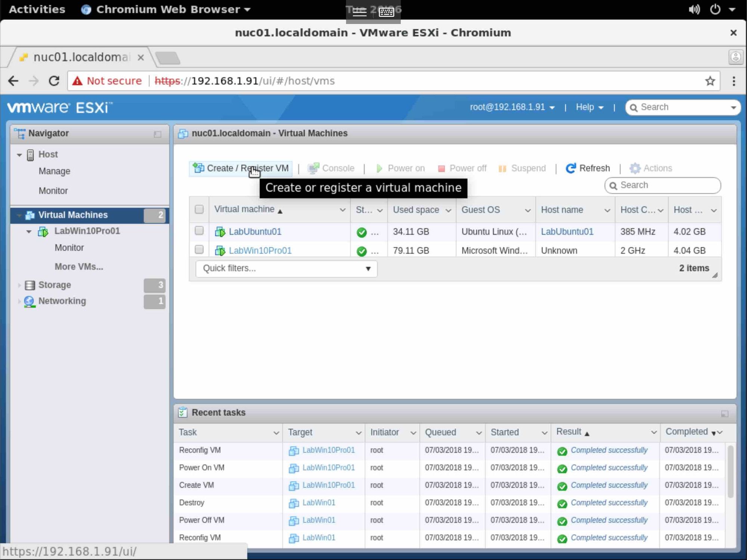Open the More VMs... entry
The width and height of the screenshot is (747, 560).
click(79, 267)
